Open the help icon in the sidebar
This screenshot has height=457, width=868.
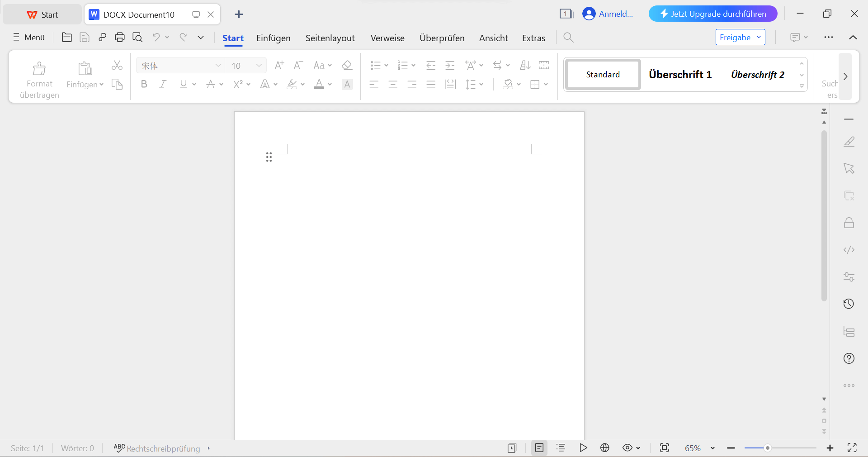(849, 358)
